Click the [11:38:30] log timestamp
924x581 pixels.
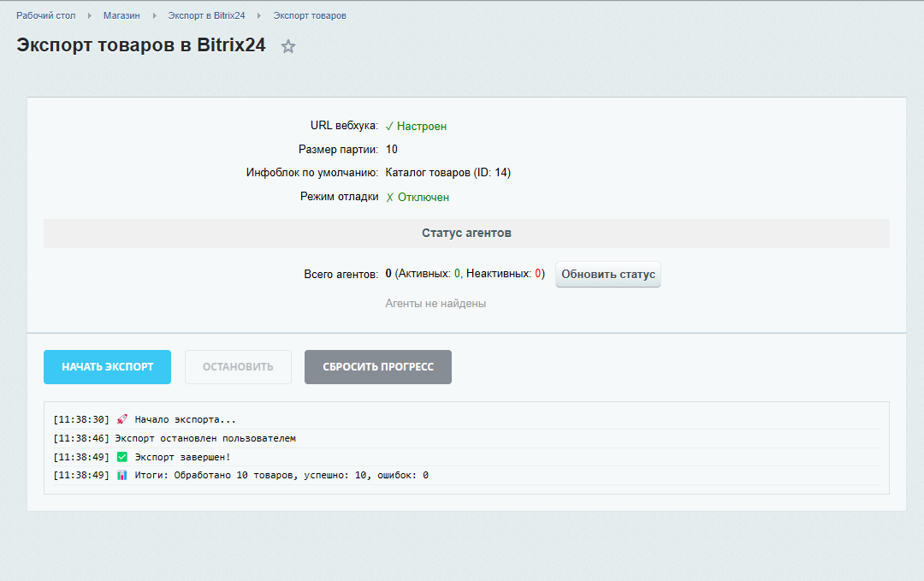point(81,419)
